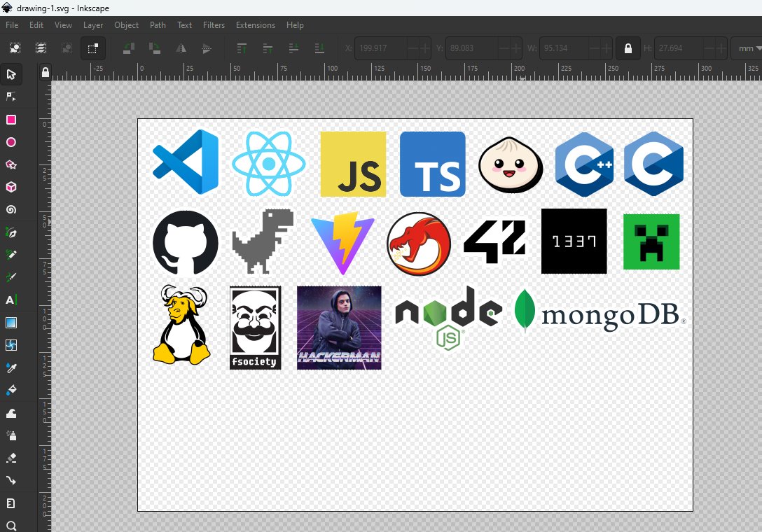Image resolution: width=762 pixels, height=532 pixels.
Task: Select the Eraser tool
Action: pyautogui.click(x=11, y=458)
